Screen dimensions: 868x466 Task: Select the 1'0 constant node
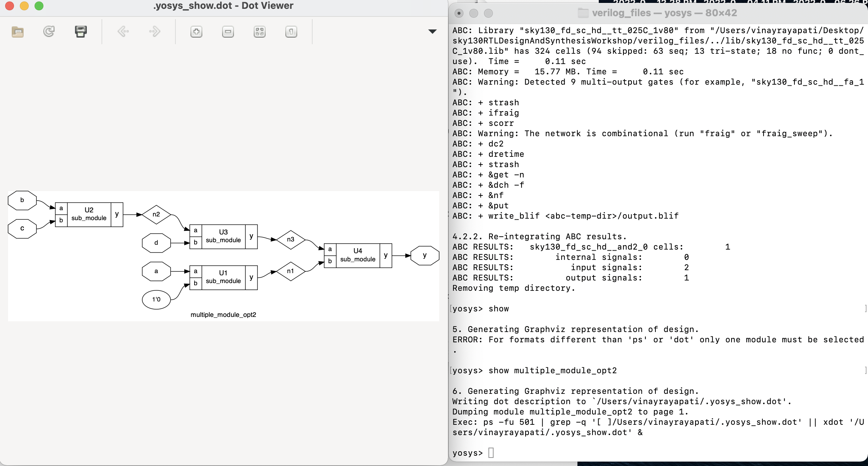tap(156, 299)
